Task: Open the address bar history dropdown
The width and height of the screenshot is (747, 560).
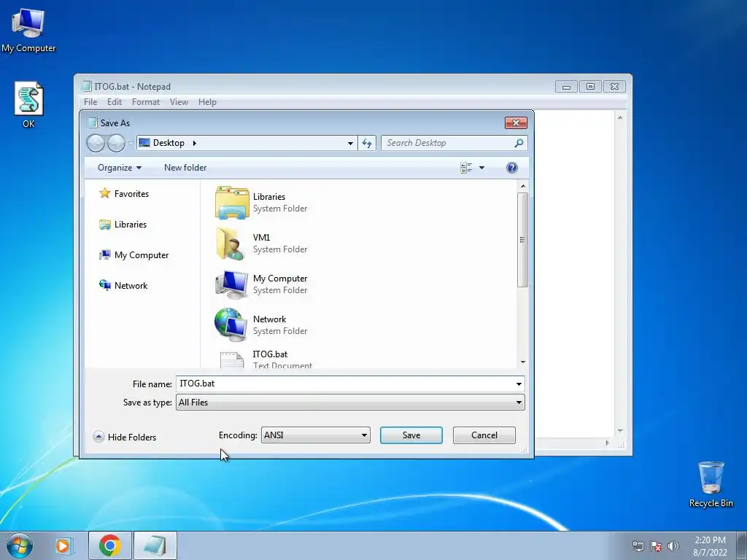Action: pyautogui.click(x=350, y=143)
